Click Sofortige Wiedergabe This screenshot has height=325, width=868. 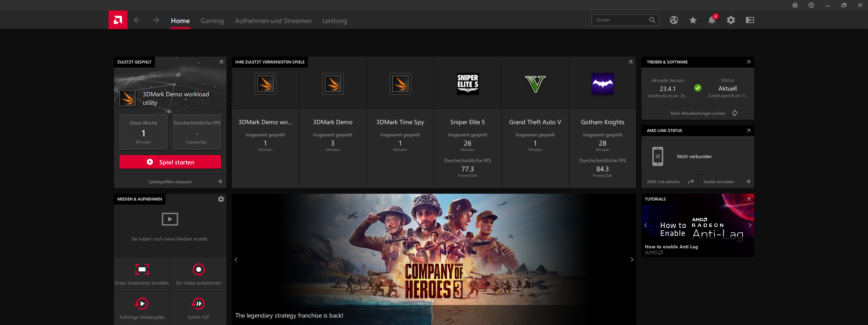tap(142, 308)
